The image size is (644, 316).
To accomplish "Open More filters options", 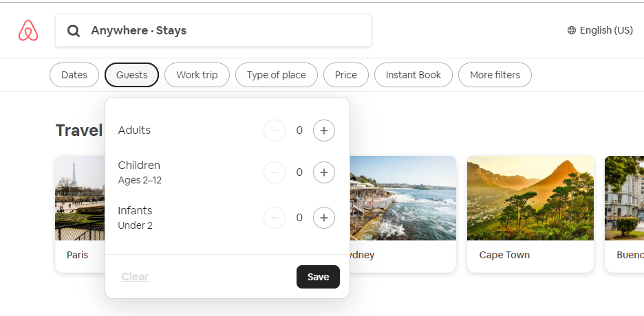I will click(x=495, y=75).
